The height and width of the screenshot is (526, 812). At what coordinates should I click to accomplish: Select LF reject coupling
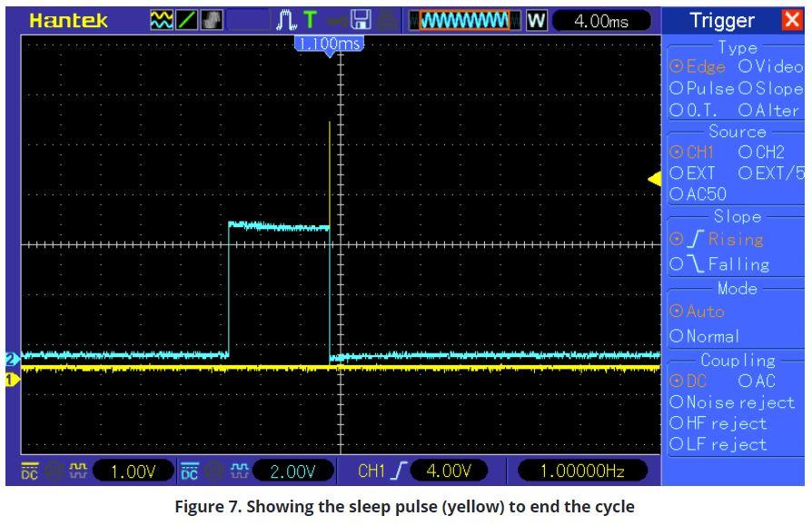(718, 444)
